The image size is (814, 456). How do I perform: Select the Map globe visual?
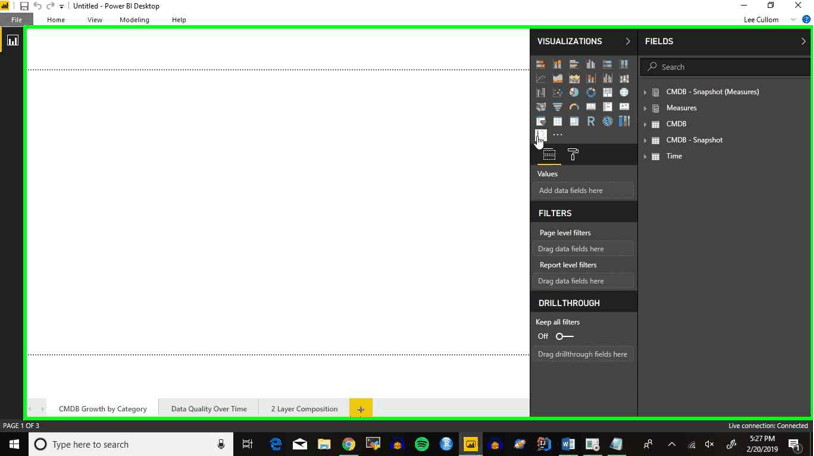click(x=624, y=92)
